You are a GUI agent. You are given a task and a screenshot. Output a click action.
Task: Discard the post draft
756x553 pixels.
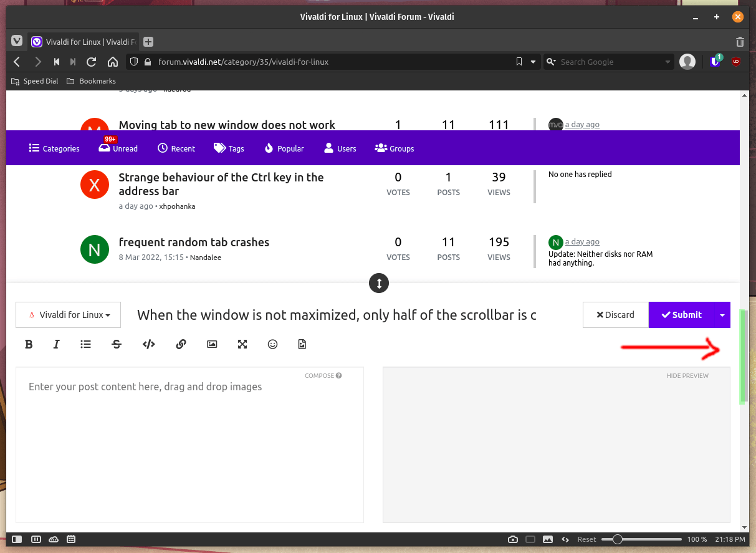point(616,315)
